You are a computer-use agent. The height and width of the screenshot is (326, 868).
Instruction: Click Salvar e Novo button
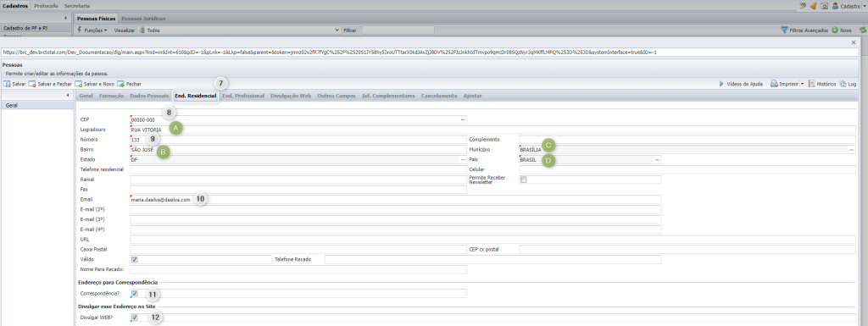[95, 84]
